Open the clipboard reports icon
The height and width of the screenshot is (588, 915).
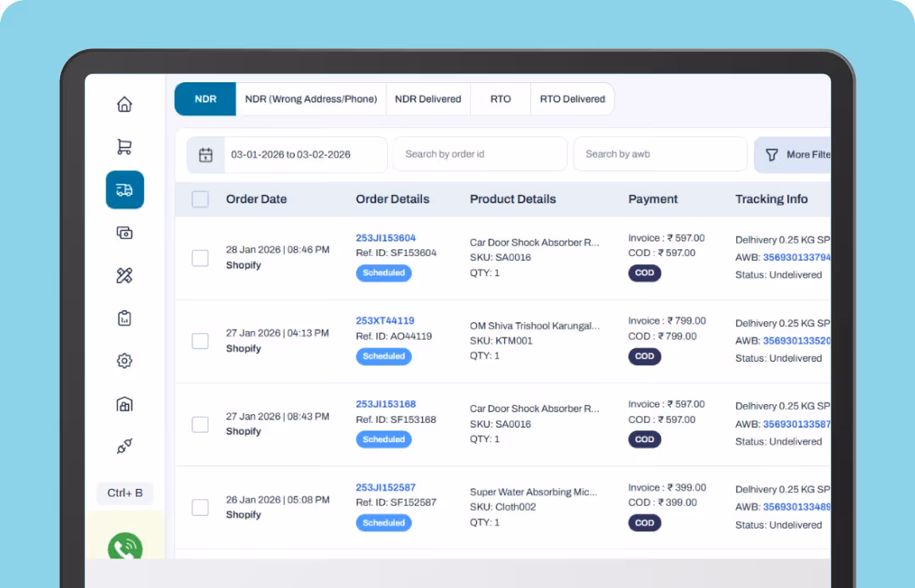coord(125,318)
